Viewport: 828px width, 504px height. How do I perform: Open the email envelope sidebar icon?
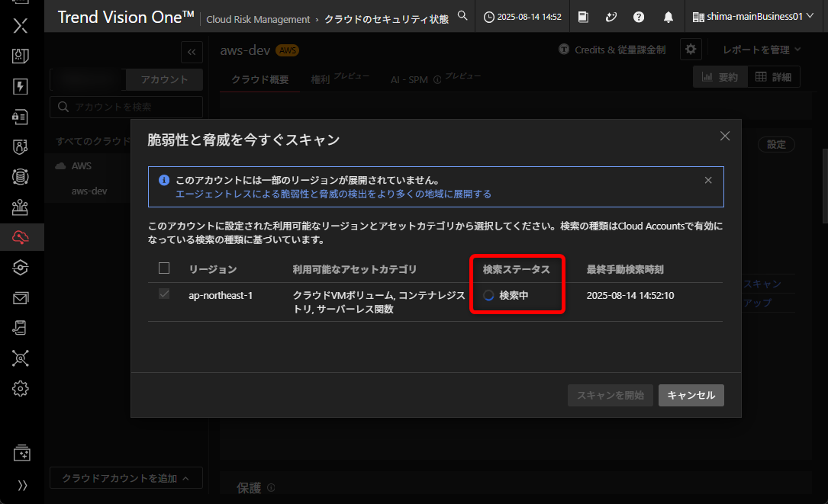click(x=20, y=298)
